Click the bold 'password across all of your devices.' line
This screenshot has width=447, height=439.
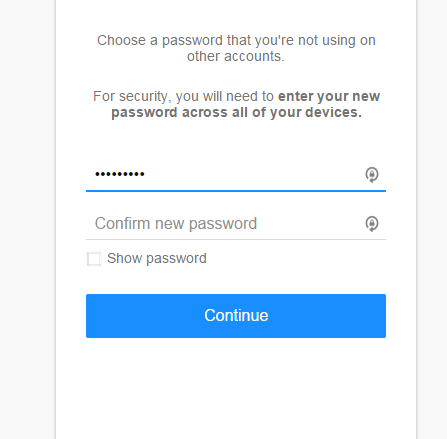[x=236, y=112]
